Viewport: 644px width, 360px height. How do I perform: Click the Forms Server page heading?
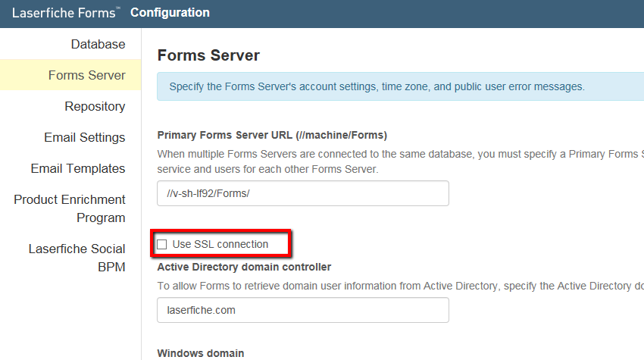click(208, 55)
